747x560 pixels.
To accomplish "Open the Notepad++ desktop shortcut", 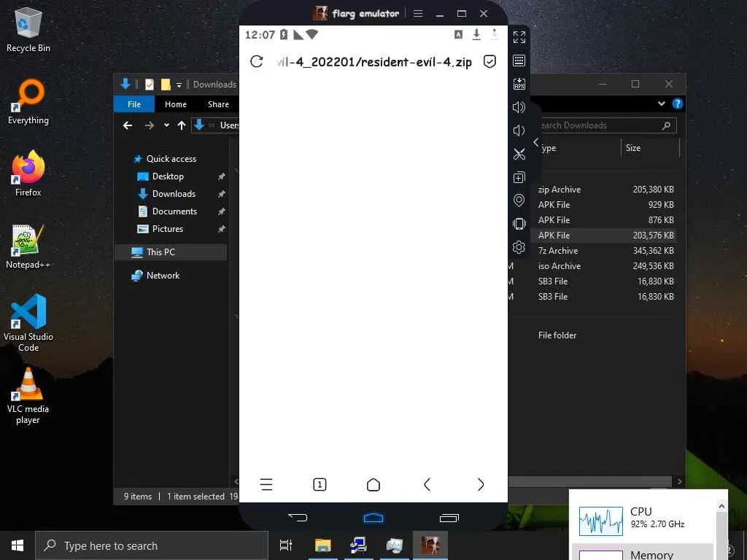I will coord(28,246).
